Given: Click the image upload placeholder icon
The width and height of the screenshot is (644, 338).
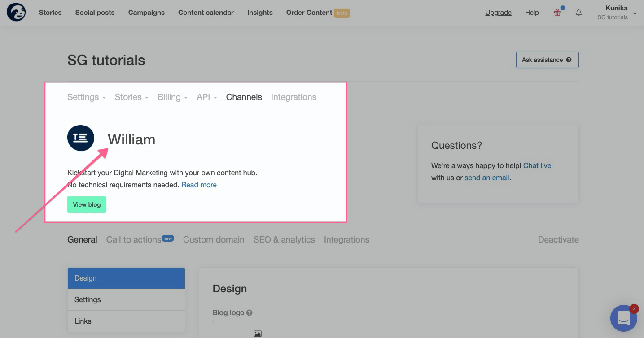Looking at the screenshot, I should (258, 334).
